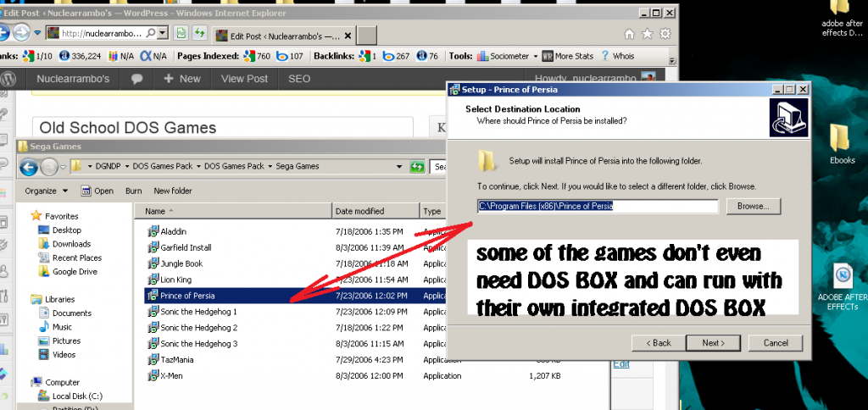This screenshot has width=868, height=410.
Task: Click the Next button in Setup wizard
Action: pyautogui.click(x=713, y=343)
